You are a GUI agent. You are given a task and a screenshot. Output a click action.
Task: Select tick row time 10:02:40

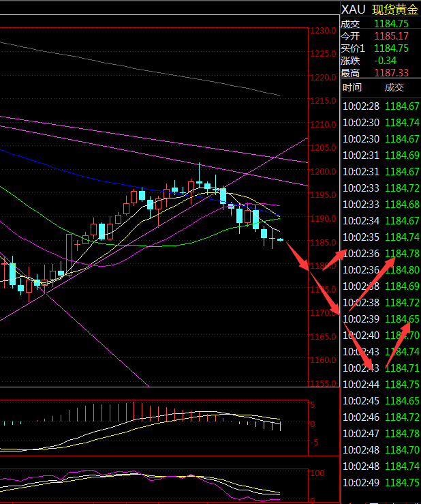pos(361,336)
